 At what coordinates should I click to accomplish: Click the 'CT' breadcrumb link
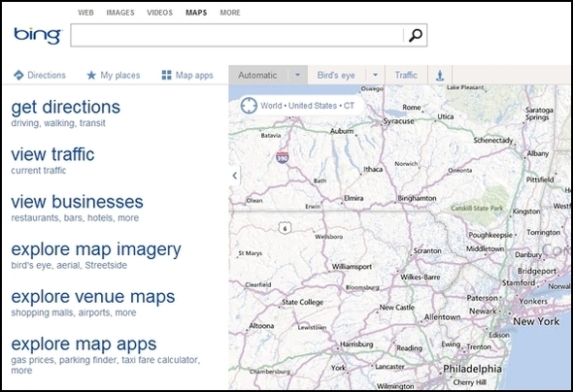[349, 106]
